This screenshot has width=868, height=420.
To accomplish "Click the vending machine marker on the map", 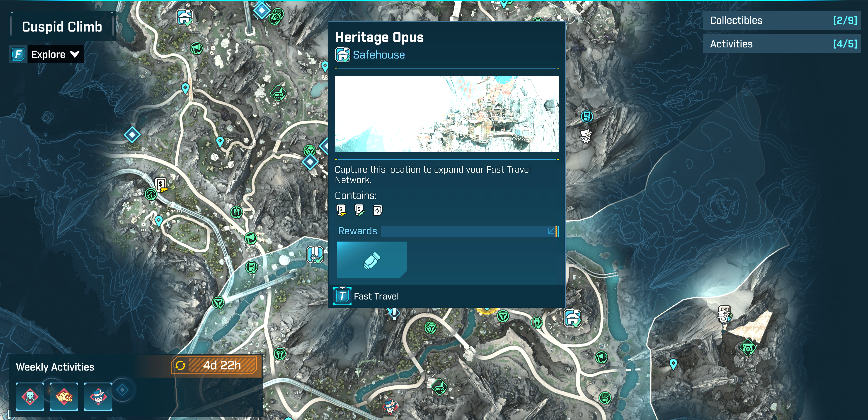I will pos(161,184).
